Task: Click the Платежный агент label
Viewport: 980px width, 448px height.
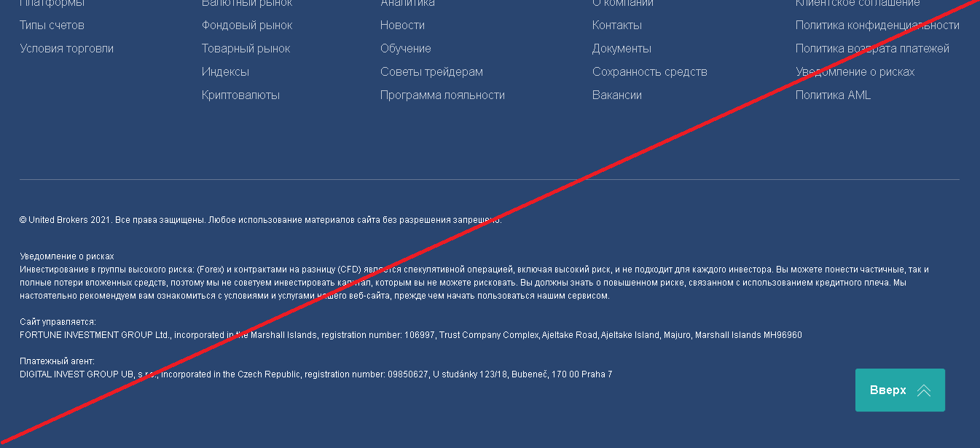Action: (57, 361)
